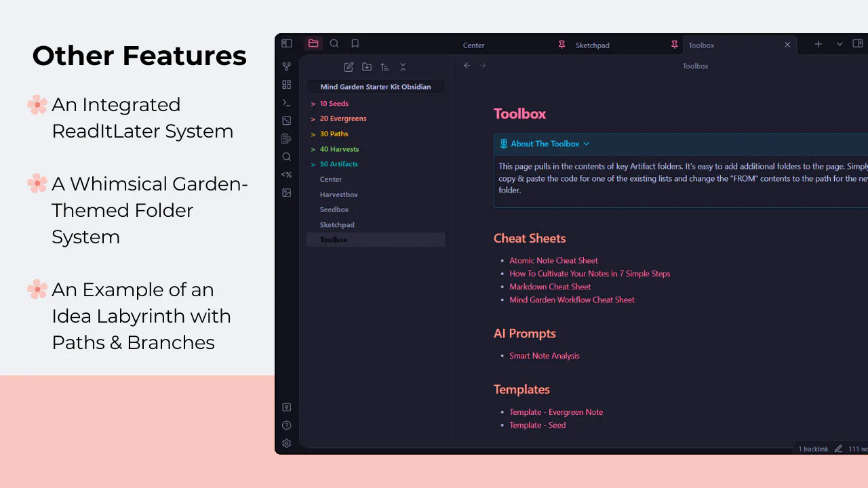Create a new folder
The height and width of the screenshot is (488, 868).
[367, 66]
